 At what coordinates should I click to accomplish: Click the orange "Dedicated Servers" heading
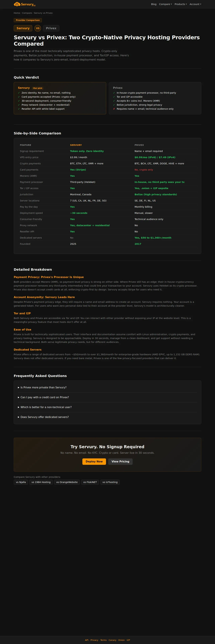[27, 350]
